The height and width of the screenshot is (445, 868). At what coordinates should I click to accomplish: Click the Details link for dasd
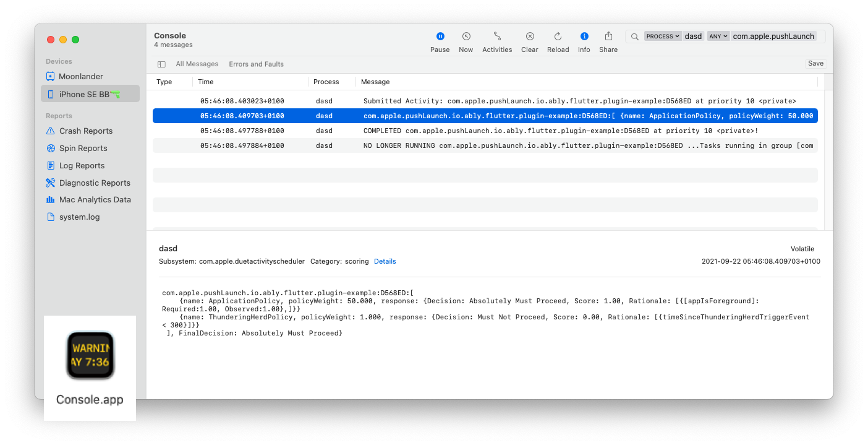tap(385, 261)
